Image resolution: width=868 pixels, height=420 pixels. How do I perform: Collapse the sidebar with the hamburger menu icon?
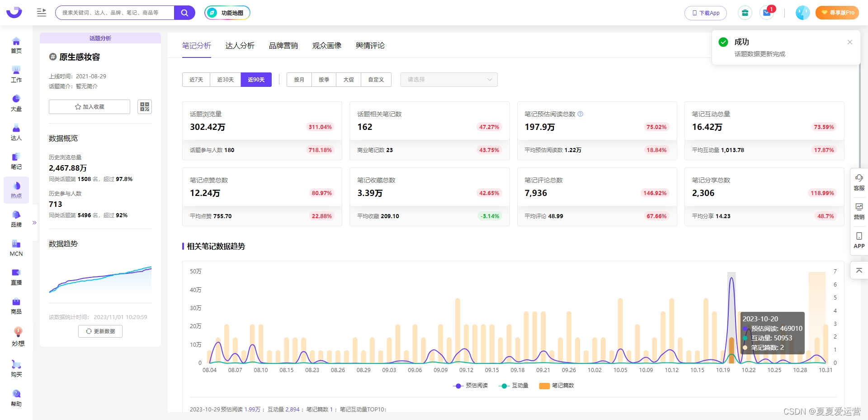pos(42,13)
